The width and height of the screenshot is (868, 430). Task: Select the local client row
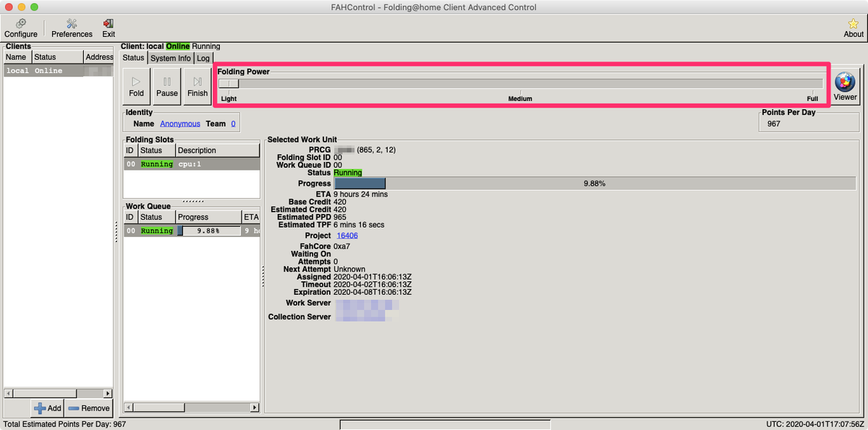(x=58, y=71)
